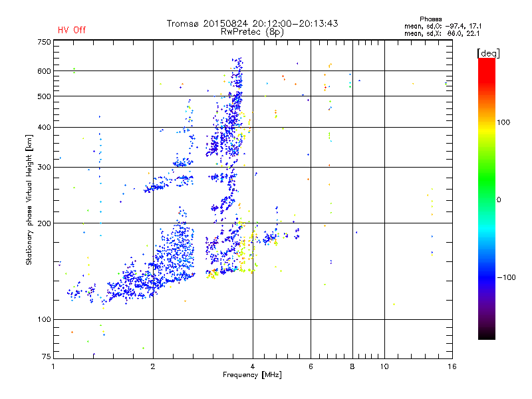Click the "75" height axis tick label
Viewport: 532px width, 399px height.
[x=47, y=356]
